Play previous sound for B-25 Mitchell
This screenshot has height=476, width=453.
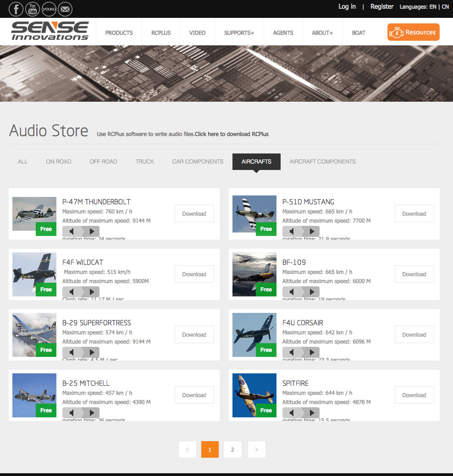[72, 413]
